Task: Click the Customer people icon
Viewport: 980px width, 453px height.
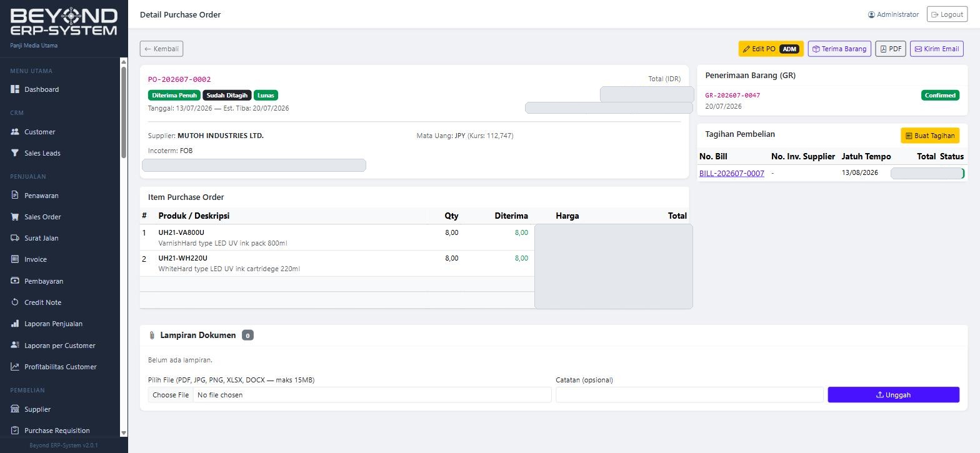Action: (15, 132)
